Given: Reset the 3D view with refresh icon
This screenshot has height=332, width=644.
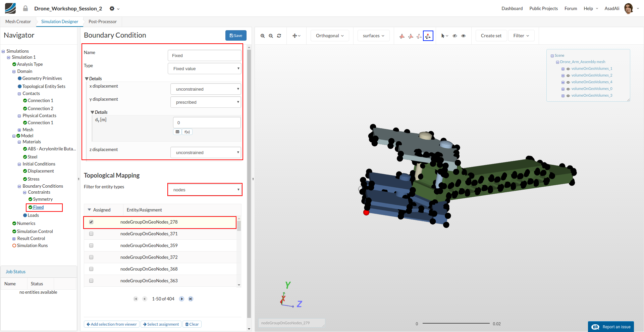Looking at the screenshot, I should tap(279, 36).
